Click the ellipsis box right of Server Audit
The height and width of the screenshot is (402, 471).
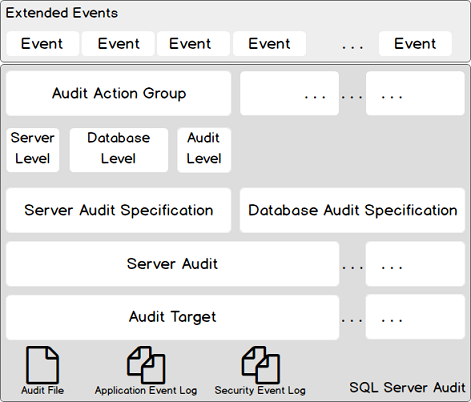pyautogui.click(x=415, y=264)
